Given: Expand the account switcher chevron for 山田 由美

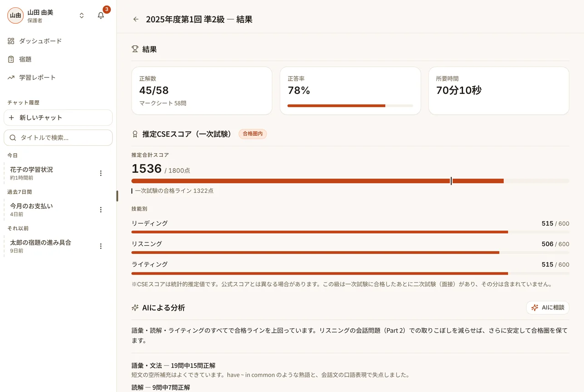Looking at the screenshot, I should (82, 15).
